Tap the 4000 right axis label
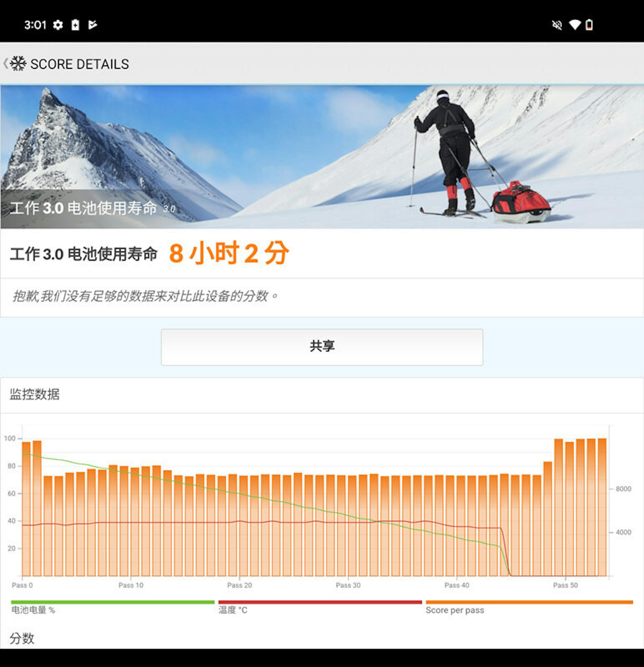The width and height of the screenshot is (644, 667). [623, 532]
